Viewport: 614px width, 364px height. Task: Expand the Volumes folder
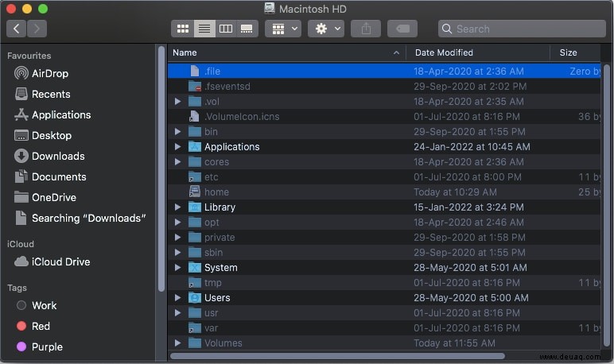click(178, 343)
